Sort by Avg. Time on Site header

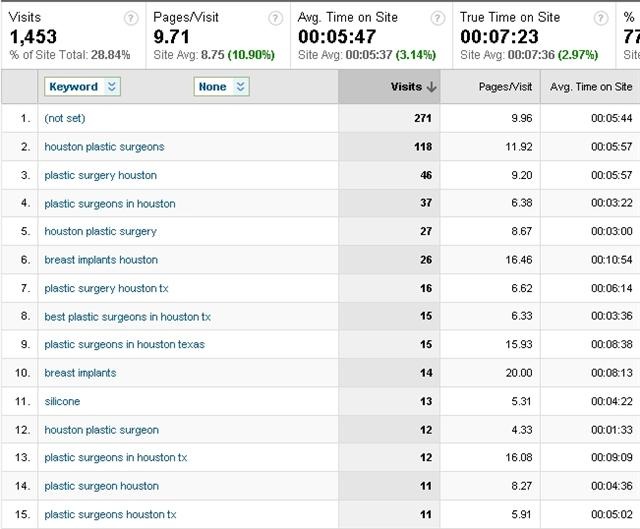pyautogui.click(x=591, y=87)
